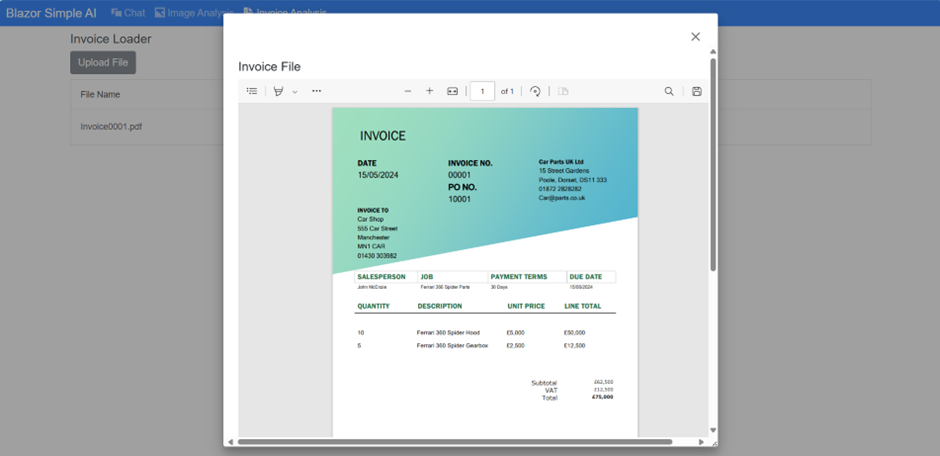Click the vertical scrollbar of the dialog

pyautogui.click(x=713, y=160)
